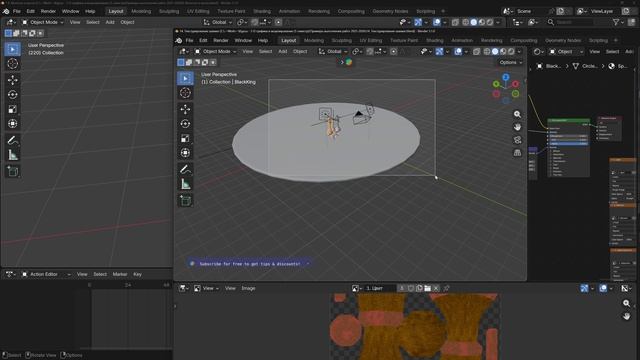Image resolution: width=640 pixels, height=360 pixels.
Task: Toggle proportional editing in front viewport header
Action: (x=393, y=51)
